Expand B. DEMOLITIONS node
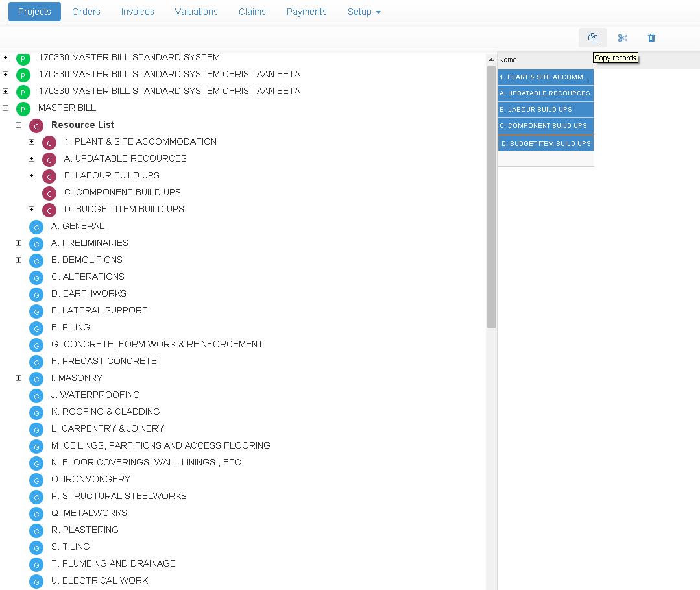 (18, 260)
